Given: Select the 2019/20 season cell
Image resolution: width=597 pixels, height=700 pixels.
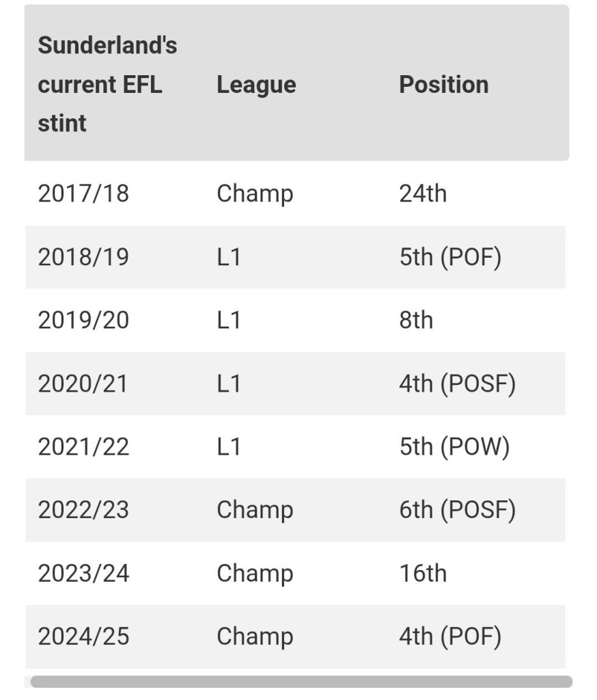Looking at the screenshot, I should point(83,320).
